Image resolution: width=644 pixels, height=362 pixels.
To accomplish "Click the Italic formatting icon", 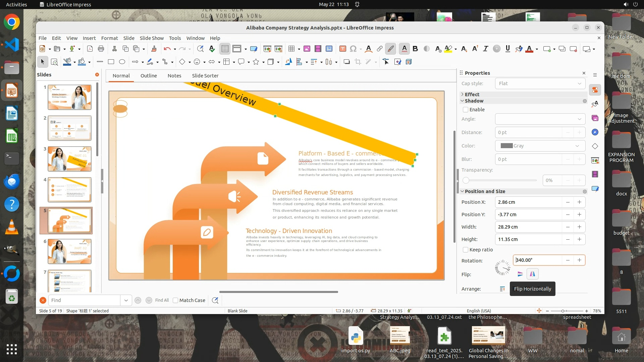I will coord(485,49).
